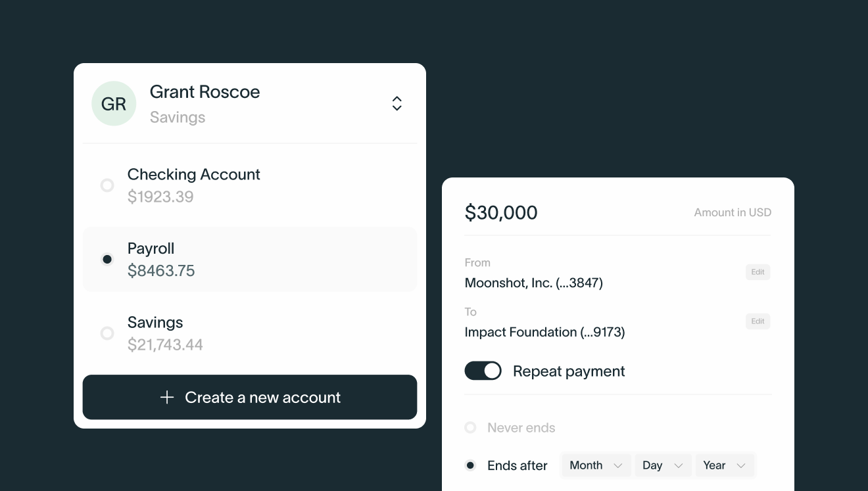This screenshot has height=491, width=868.
Task: Click the plus icon on Create a new account
Action: [x=167, y=397]
